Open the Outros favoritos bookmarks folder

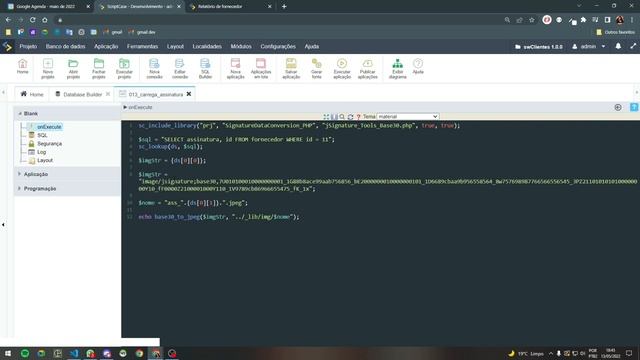coord(616,32)
